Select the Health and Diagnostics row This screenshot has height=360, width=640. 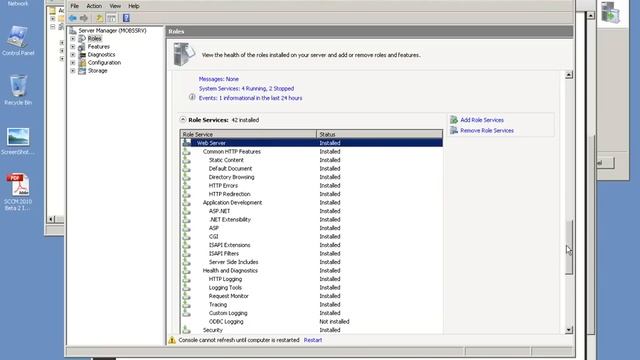click(311, 271)
